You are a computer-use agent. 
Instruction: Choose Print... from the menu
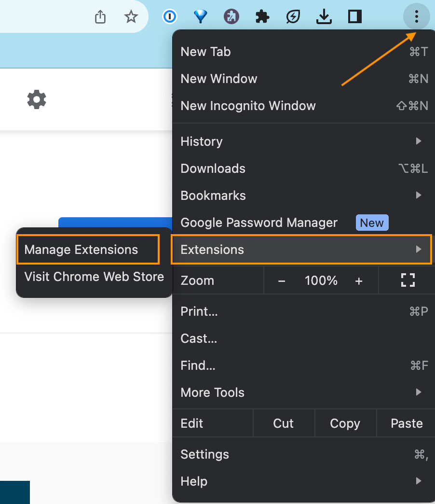tap(304, 311)
